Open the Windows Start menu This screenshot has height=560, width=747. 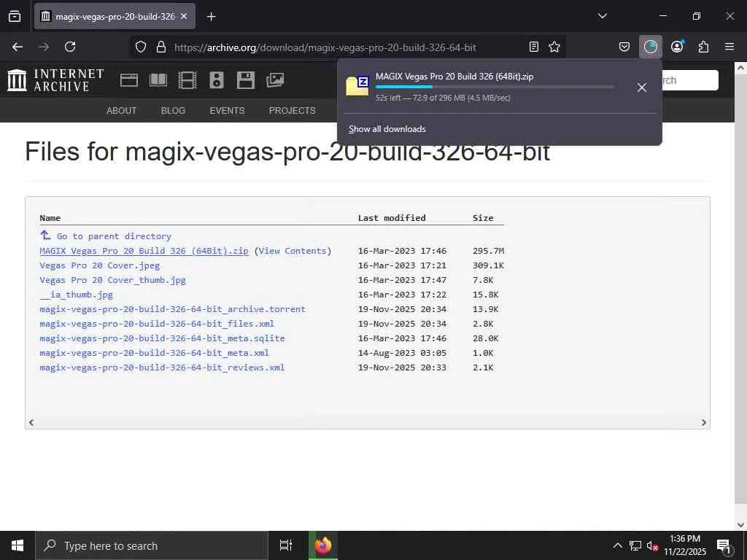pyautogui.click(x=18, y=545)
